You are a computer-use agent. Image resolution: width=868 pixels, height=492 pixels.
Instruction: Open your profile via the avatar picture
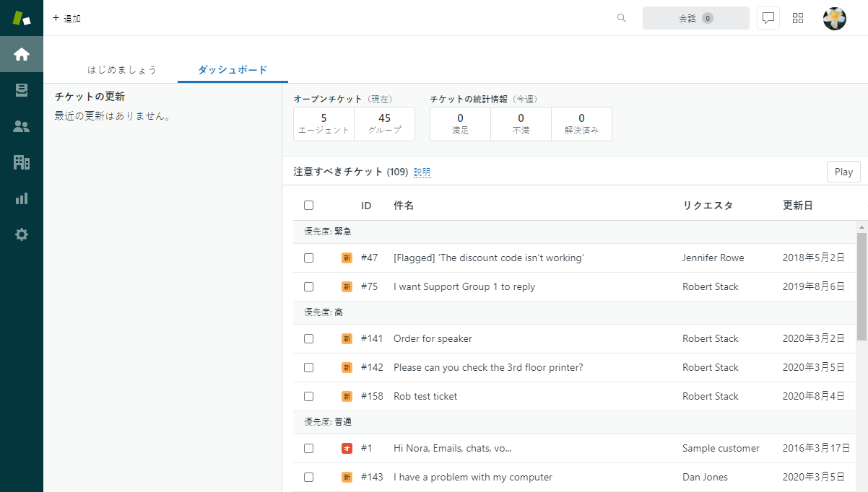(834, 18)
